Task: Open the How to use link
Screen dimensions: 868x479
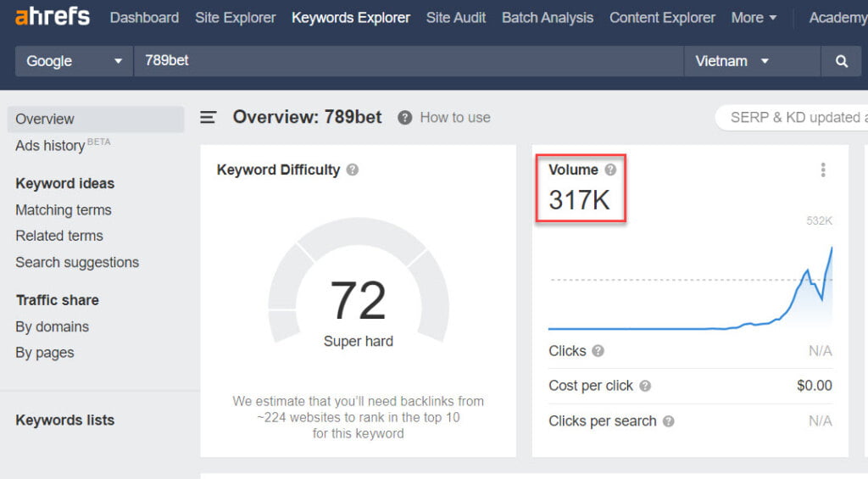Action: (x=454, y=118)
